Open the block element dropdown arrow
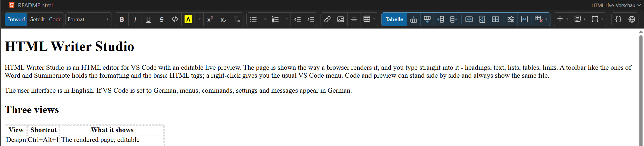644x146 pixels. pos(585,19)
